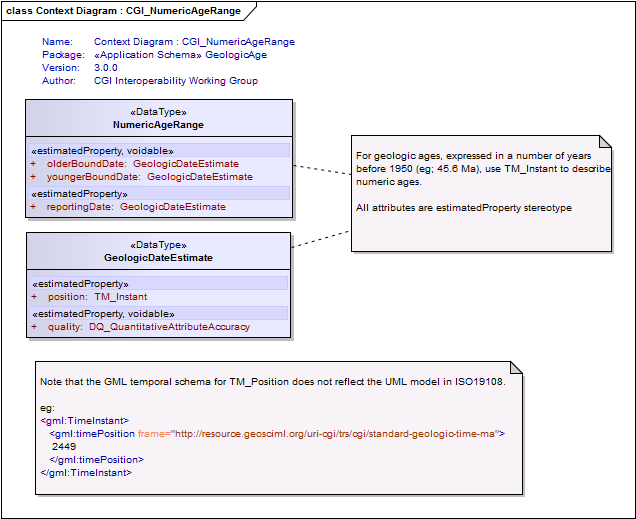Viewport: 636px width, 519px height.
Task: Click 'All attributes are estimatedProperty stereotype' text
Action: (x=464, y=208)
